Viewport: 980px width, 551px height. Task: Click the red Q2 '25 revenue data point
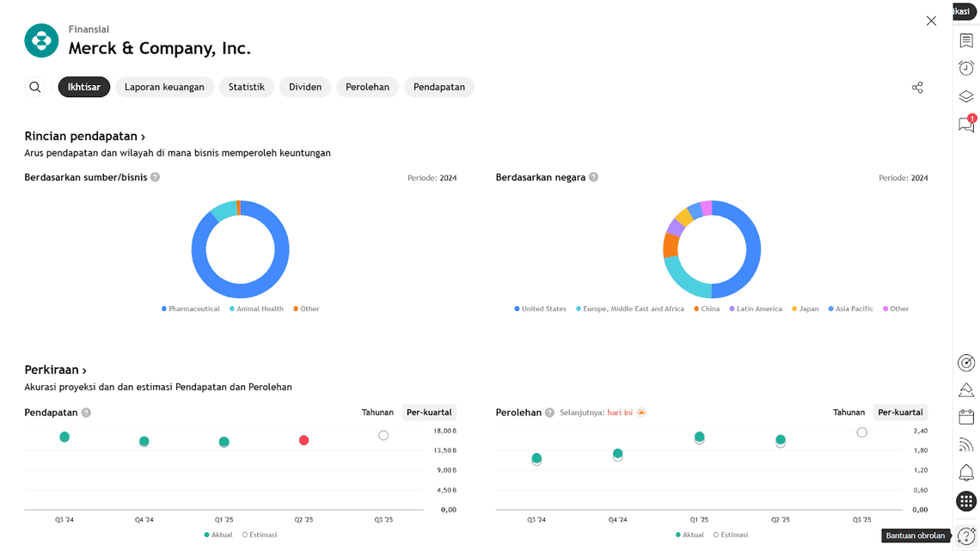[303, 440]
